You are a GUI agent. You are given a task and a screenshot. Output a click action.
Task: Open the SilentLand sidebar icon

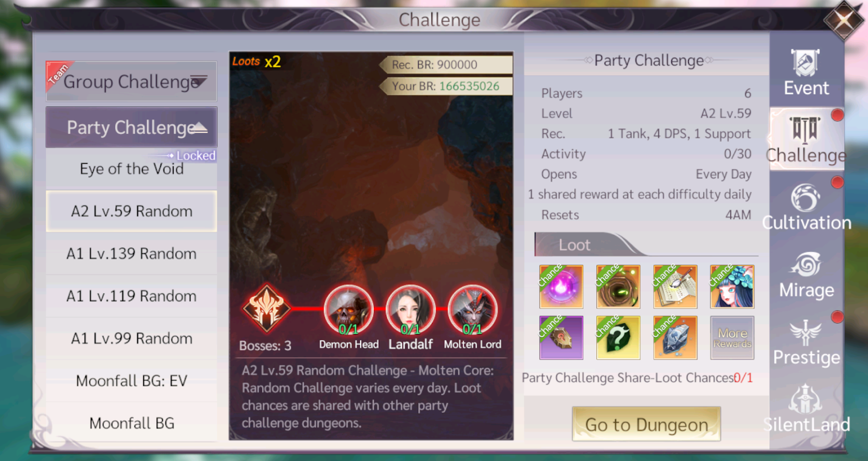806,409
